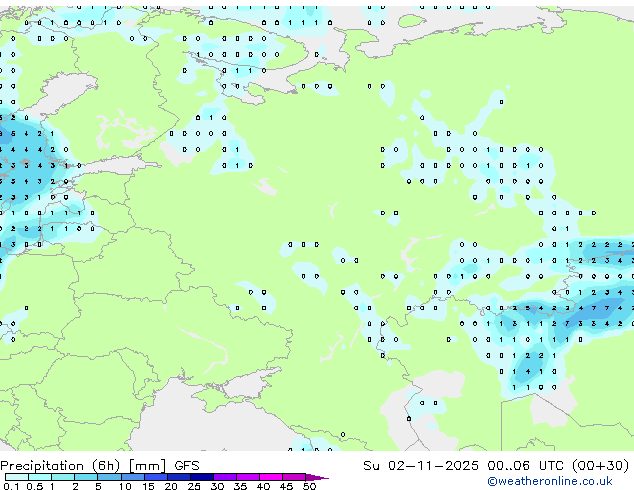Select the 30–35 mm purple legend swatch
Viewport: 634px width, 490px height.
[x=224, y=477]
